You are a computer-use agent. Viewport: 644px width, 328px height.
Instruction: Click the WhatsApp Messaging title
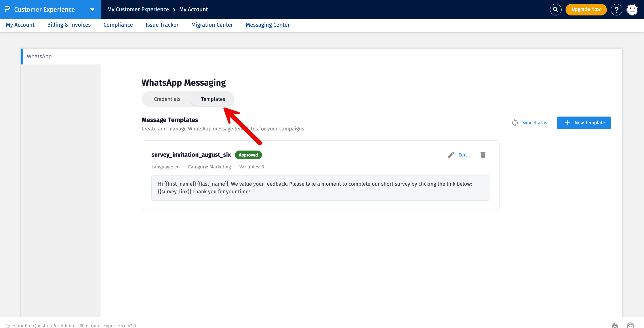183,83
